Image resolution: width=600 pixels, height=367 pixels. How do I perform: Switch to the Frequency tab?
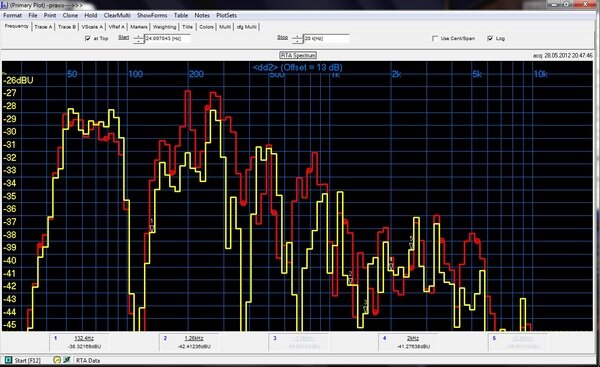pos(16,26)
